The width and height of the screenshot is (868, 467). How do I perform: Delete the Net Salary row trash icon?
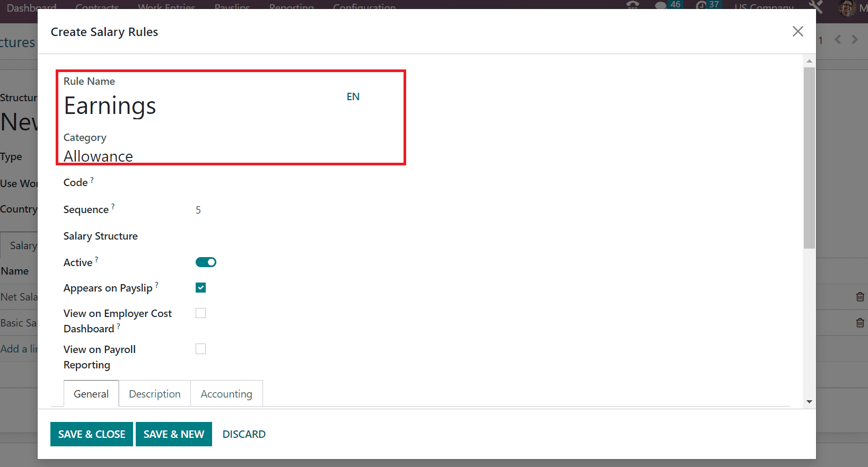click(860, 297)
